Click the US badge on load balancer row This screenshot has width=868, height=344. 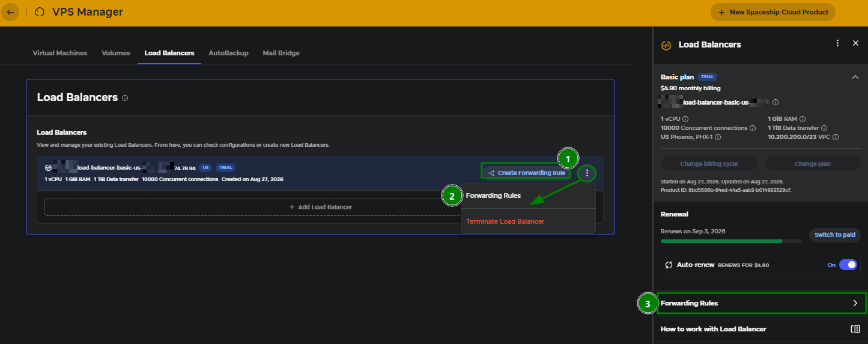point(206,168)
